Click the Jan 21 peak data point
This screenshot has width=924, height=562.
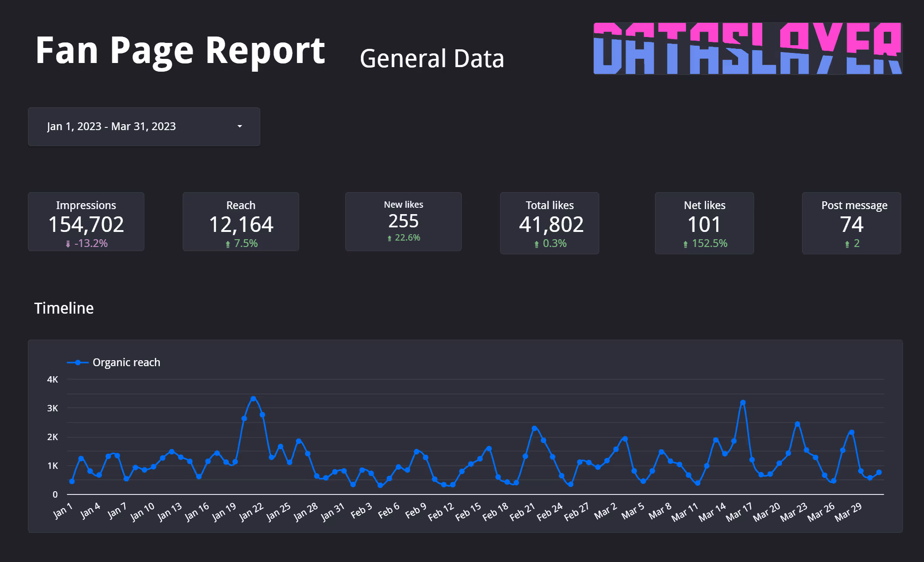(253, 399)
